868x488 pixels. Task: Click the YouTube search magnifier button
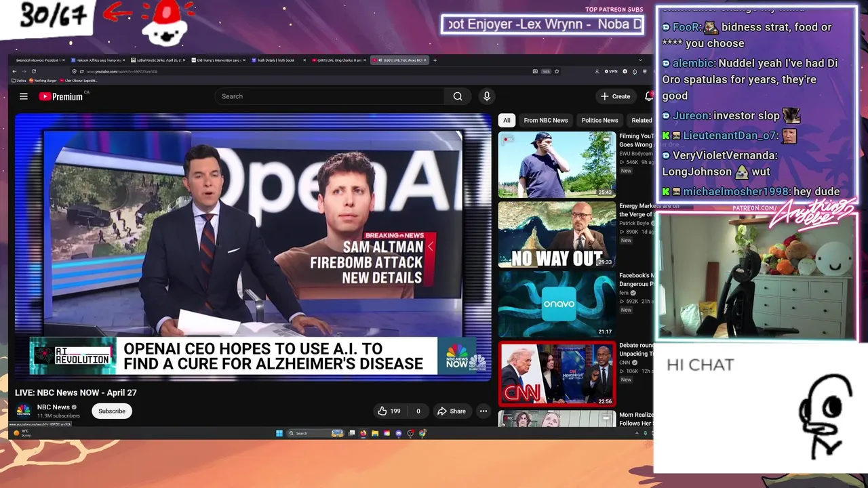click(x=458, y=96)
